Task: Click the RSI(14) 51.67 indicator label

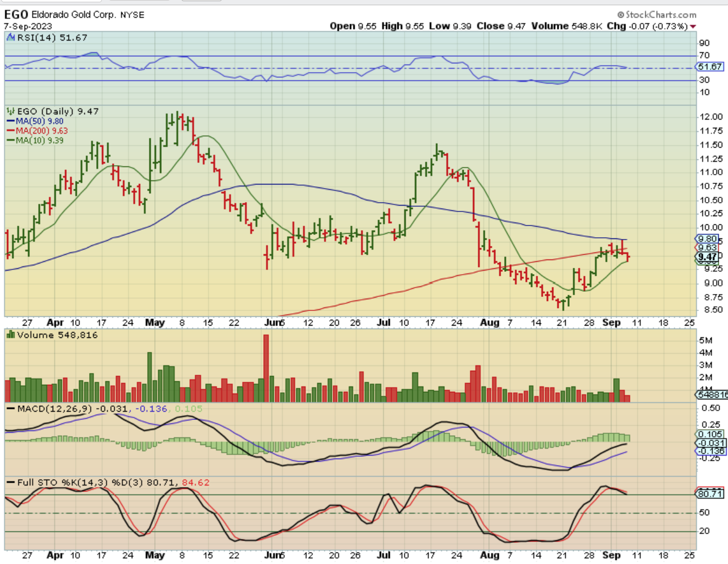Action: [x=52, y=37]
